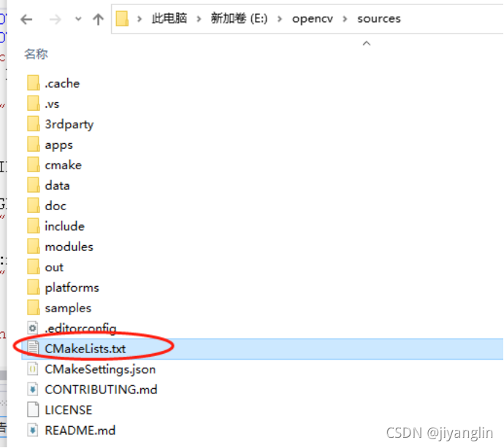Go back to the previous folder
Viewport: 504px width, 448px height.
(26, 20)
